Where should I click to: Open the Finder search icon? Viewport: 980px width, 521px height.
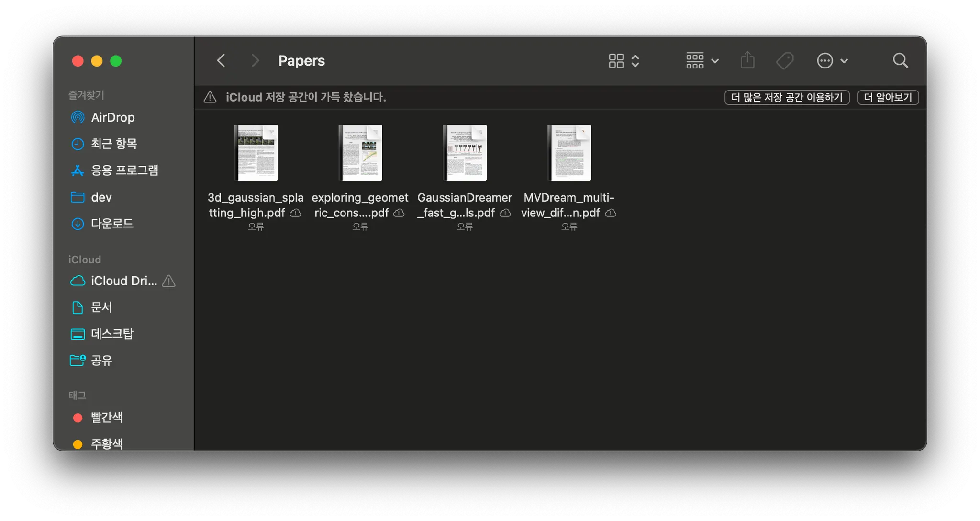coord(900,61)
